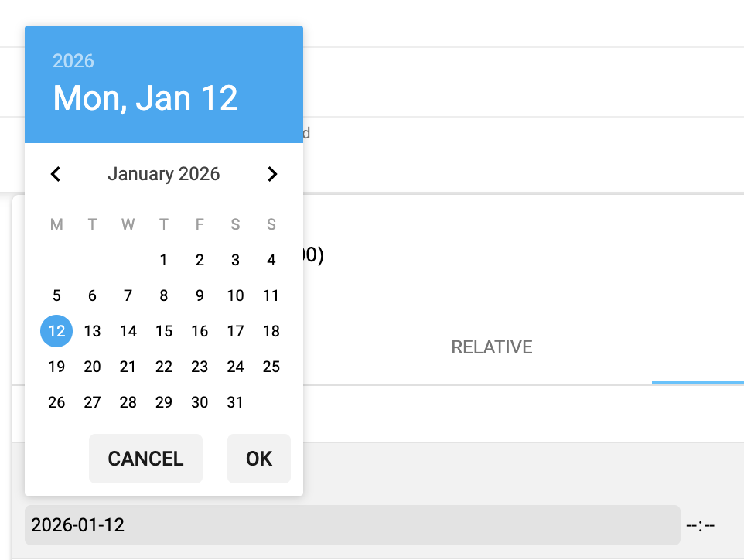Advance to February using next arrow
Viewport: 744px width, 560px height.
pyautogui.click(x=271, y=174)
